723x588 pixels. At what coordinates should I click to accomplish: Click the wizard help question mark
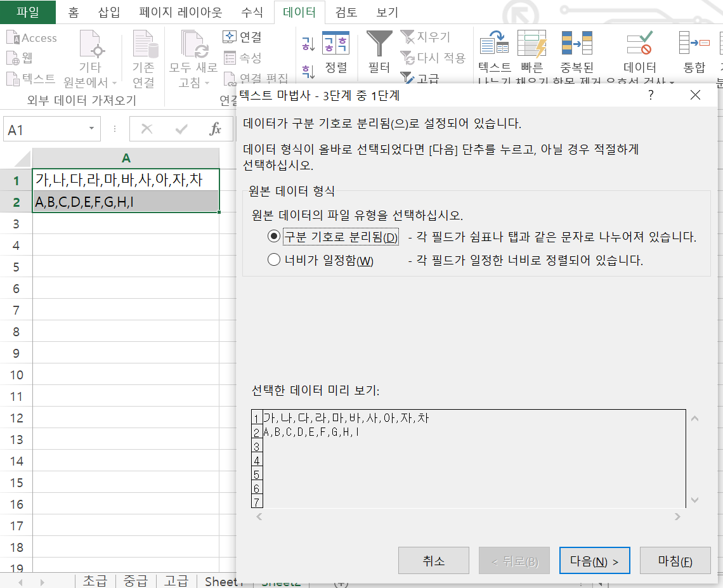[651, 95]
